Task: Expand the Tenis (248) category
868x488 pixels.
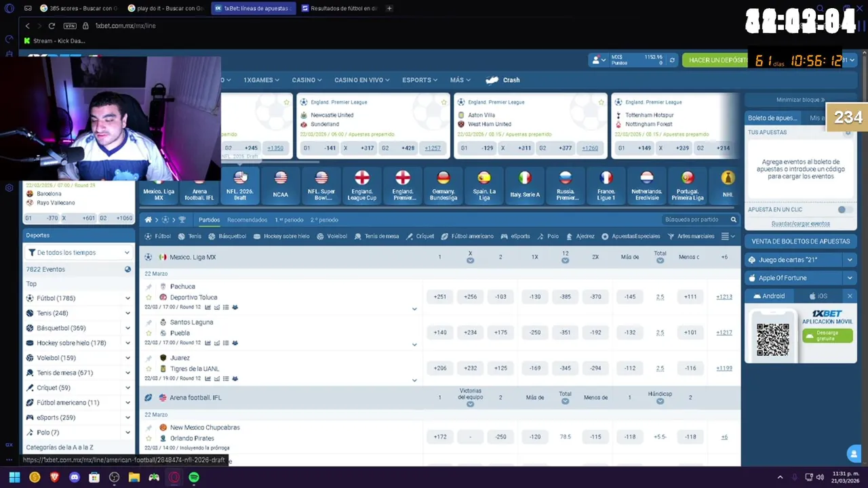Action: pos(127,313)
